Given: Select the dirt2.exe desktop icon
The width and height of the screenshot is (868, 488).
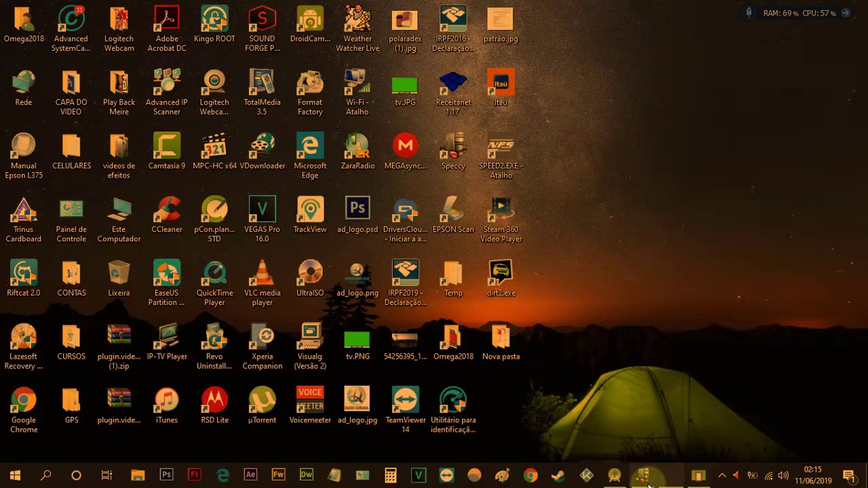Looking at the screenshot, I should [501, 279].
